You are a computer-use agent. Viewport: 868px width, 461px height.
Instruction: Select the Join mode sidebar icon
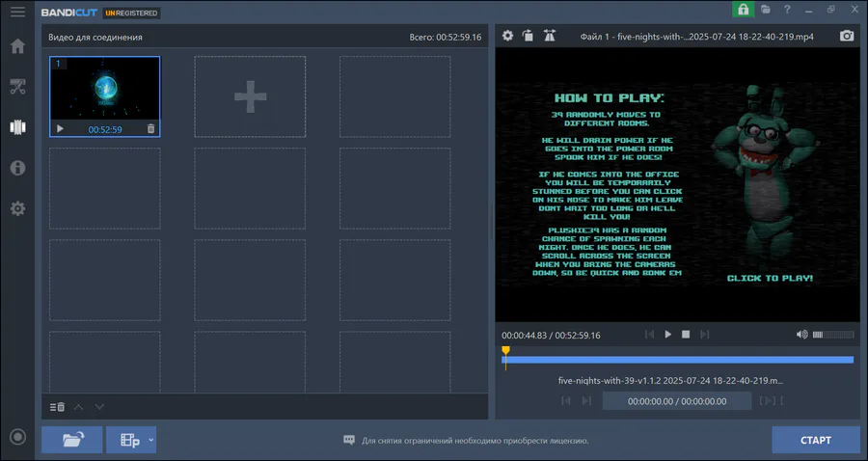[x=17, y=126]
